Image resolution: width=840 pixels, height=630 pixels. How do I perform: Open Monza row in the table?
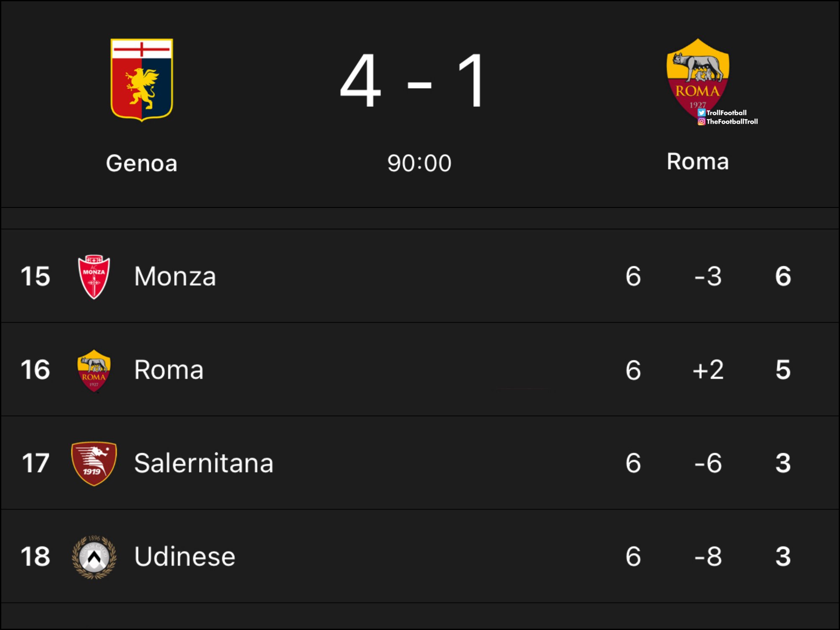420,276
